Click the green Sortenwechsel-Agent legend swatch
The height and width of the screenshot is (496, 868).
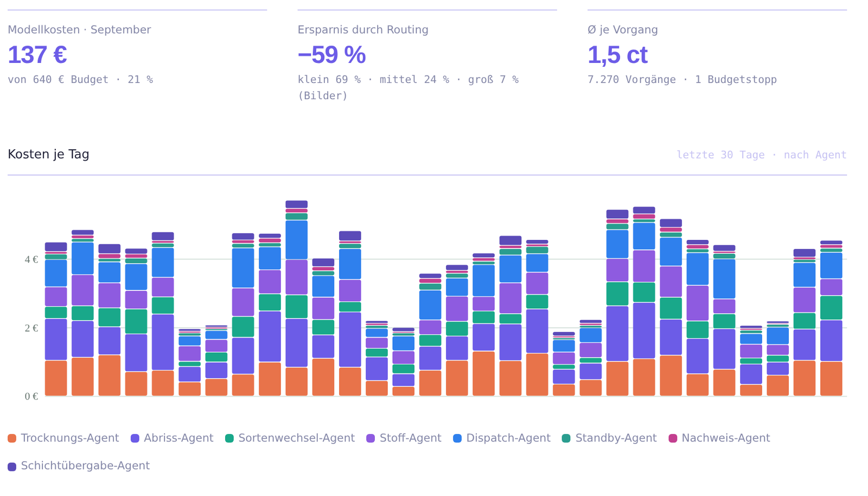(229, 438)
